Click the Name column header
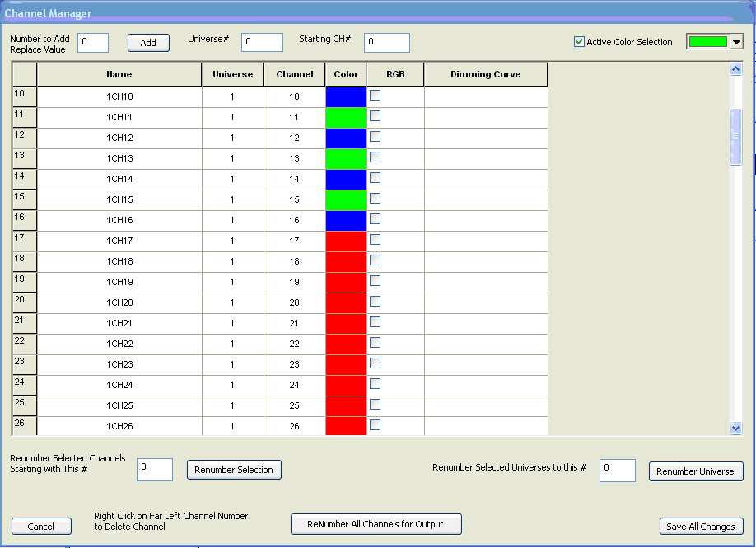This screenshot has height=548, width=756. click(119, 74)
